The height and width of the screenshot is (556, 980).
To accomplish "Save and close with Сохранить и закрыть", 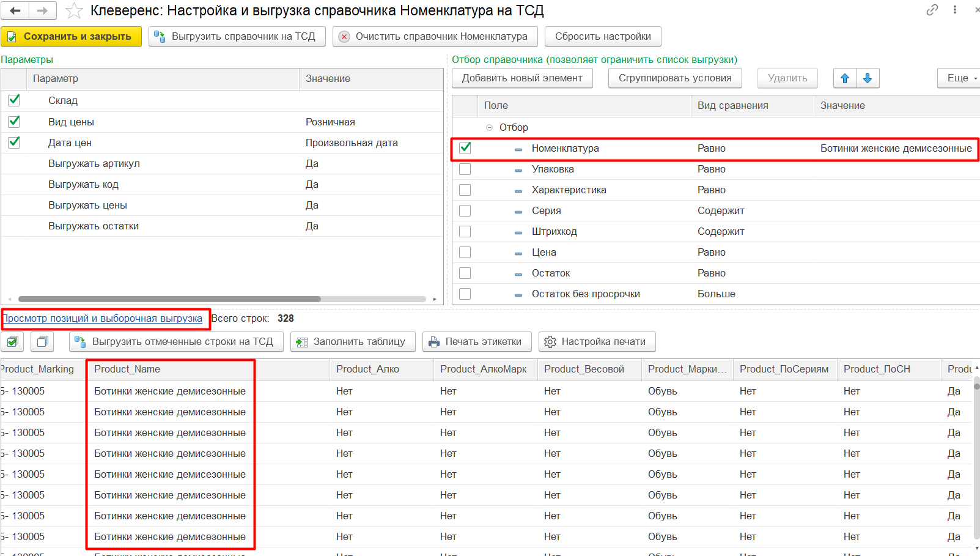I will [x=71, y=37].
